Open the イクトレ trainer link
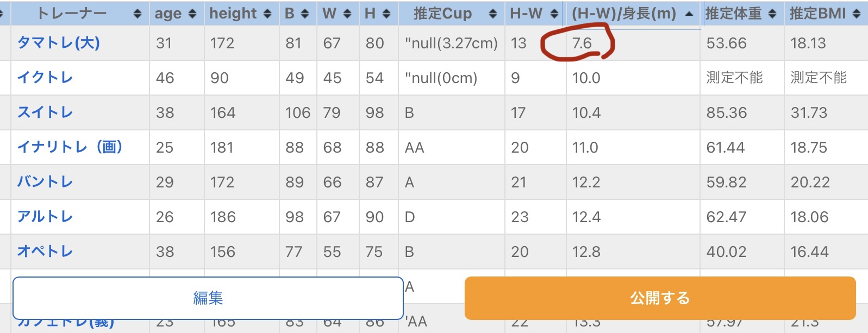 pos(45,77)
